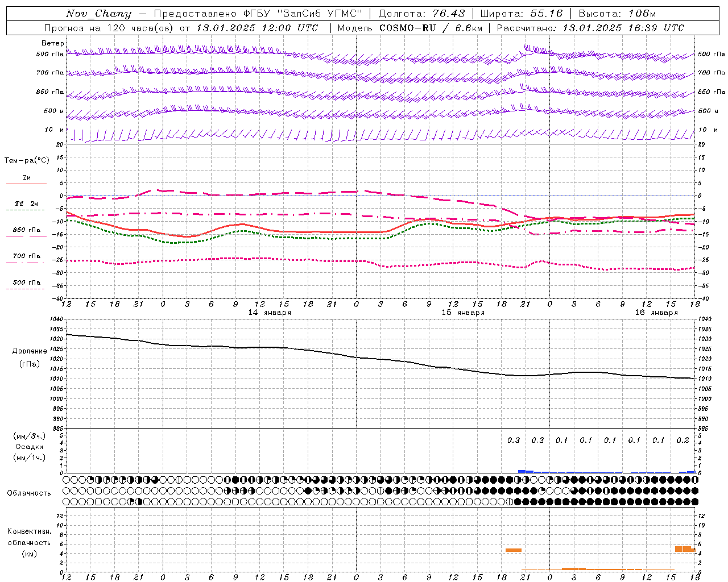This screenshot has width=728, height=582.
Task: Click the 0.2 precipitation value
Action: pos(682,440)
